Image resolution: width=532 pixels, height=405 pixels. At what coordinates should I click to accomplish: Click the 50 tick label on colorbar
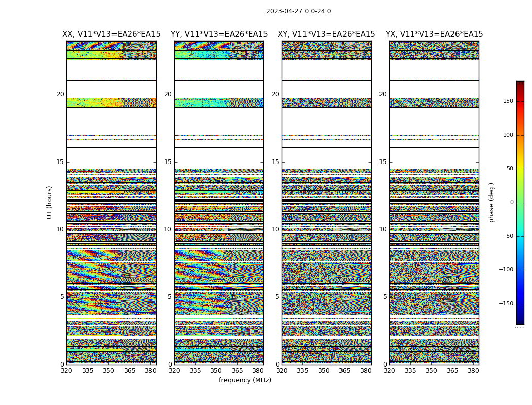coord(510,169)
